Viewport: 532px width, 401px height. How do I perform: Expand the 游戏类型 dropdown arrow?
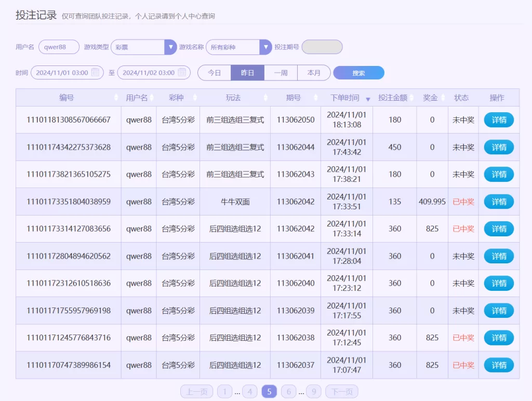(170, 47)
